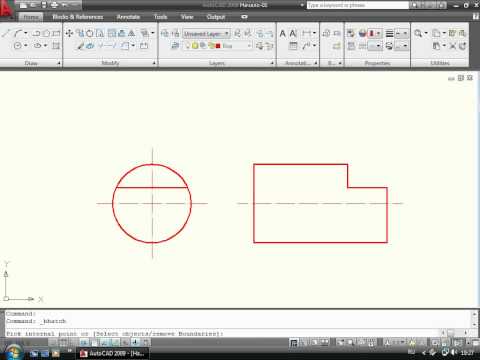The image size is (480, 360).
Task: Open the Help question mark icon
Action: pyautogui.click(x=476, y=17)
